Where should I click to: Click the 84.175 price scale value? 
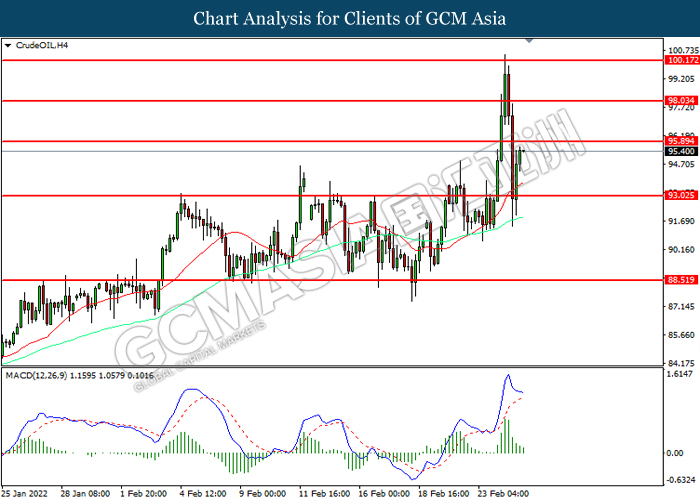(682, 363)
